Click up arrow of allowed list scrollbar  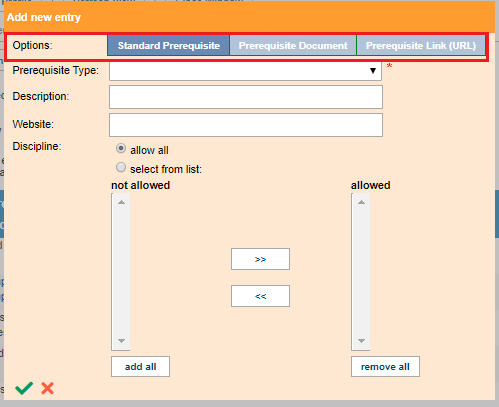361,202
